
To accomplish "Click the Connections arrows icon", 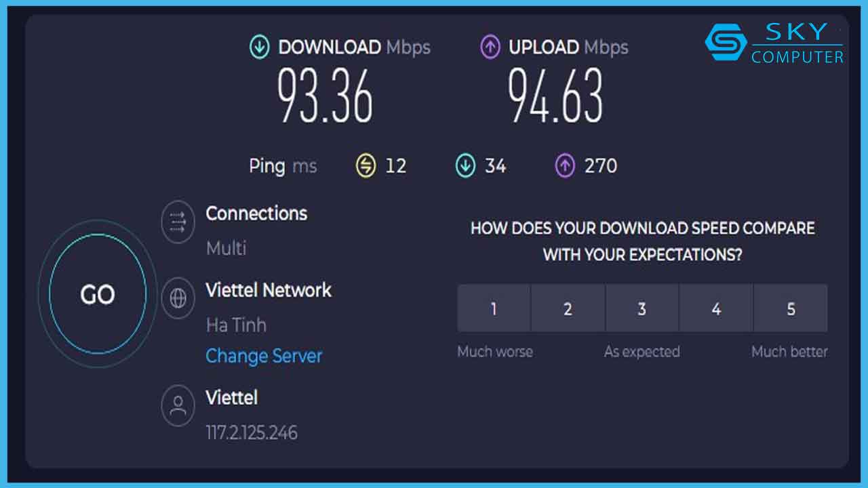I will click(178, 222).
